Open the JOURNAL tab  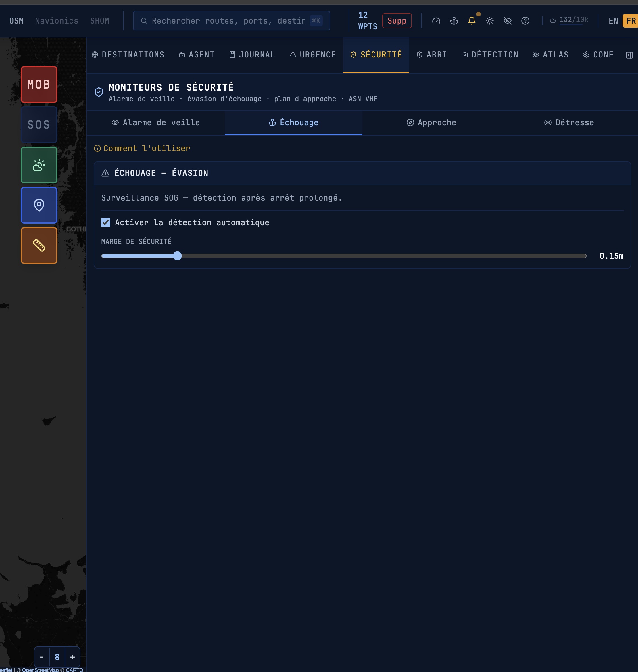click(252, 55)
